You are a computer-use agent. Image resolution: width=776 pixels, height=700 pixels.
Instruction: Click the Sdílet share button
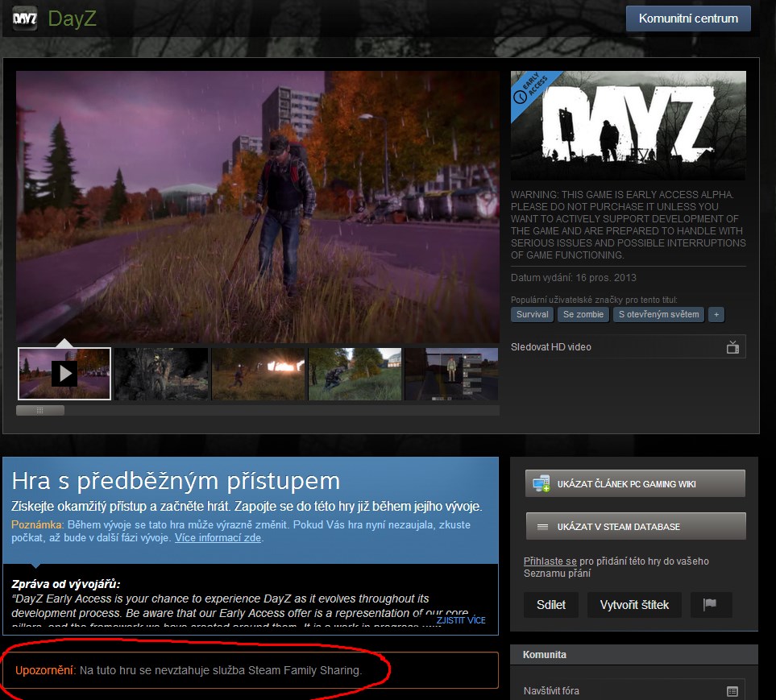(551, 605)
